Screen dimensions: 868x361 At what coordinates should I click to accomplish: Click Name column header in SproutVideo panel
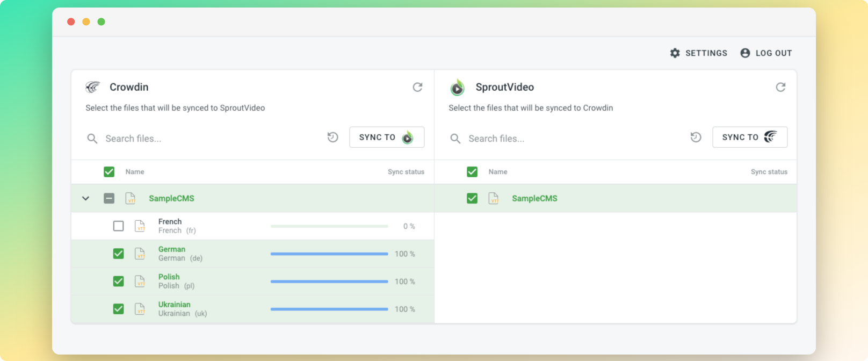pos(498,172)
